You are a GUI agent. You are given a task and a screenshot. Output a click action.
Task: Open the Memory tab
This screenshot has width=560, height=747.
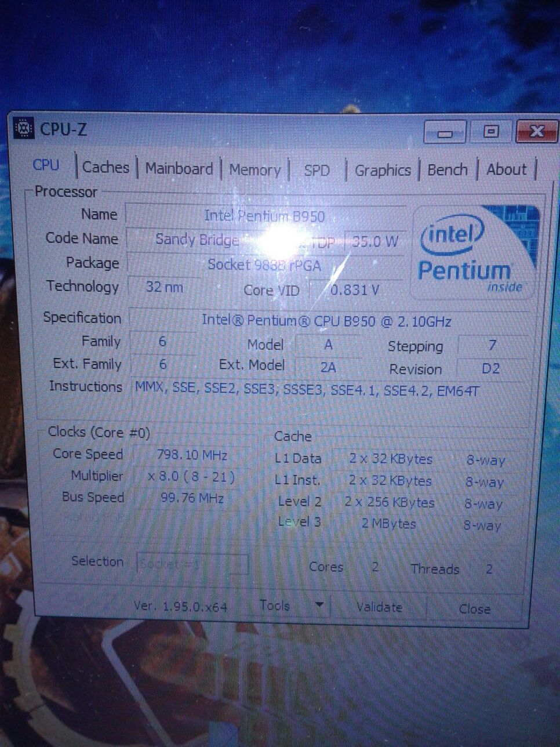point(254,170)
